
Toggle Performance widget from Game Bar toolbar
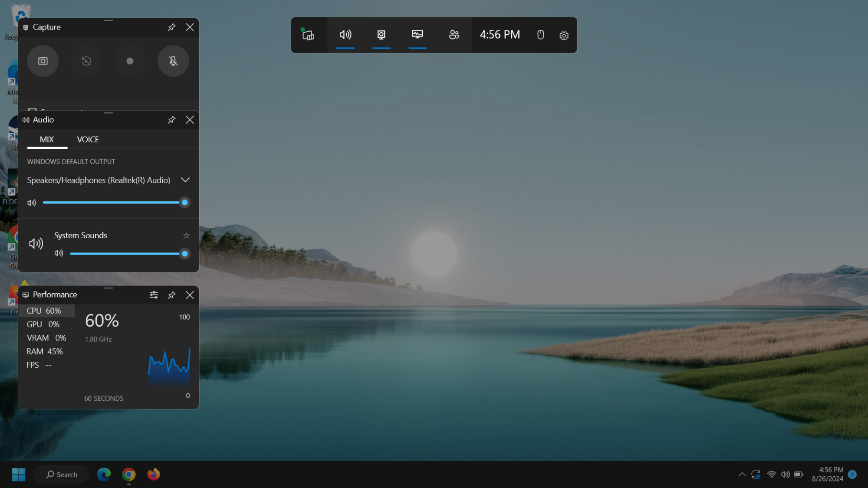(x=417, y=35)
